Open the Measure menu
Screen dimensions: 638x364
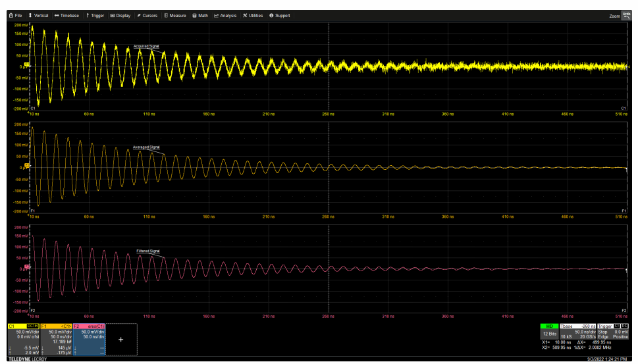[x=175, y=15]
